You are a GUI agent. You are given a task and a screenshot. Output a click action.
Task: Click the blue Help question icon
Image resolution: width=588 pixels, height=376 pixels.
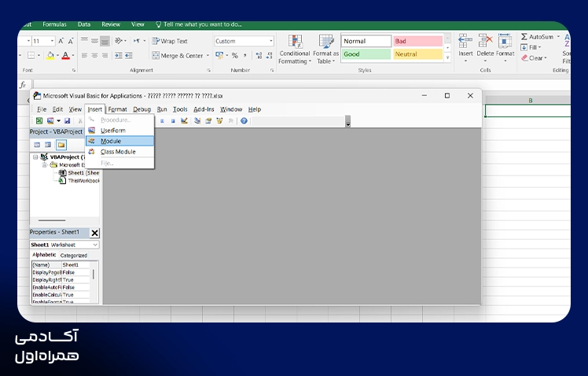click(x=244, y=121)
